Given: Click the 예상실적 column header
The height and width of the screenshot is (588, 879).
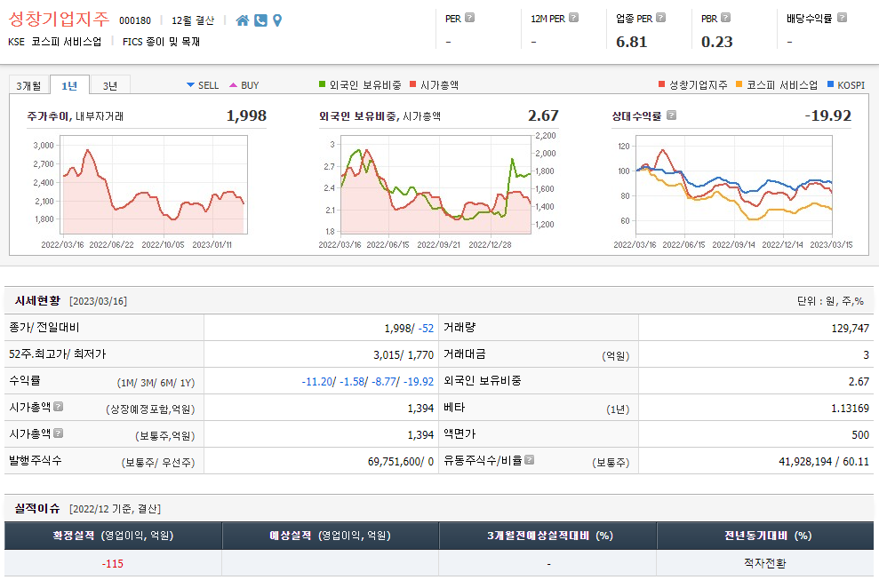Looking at the screenshot, I should point(331,536).
